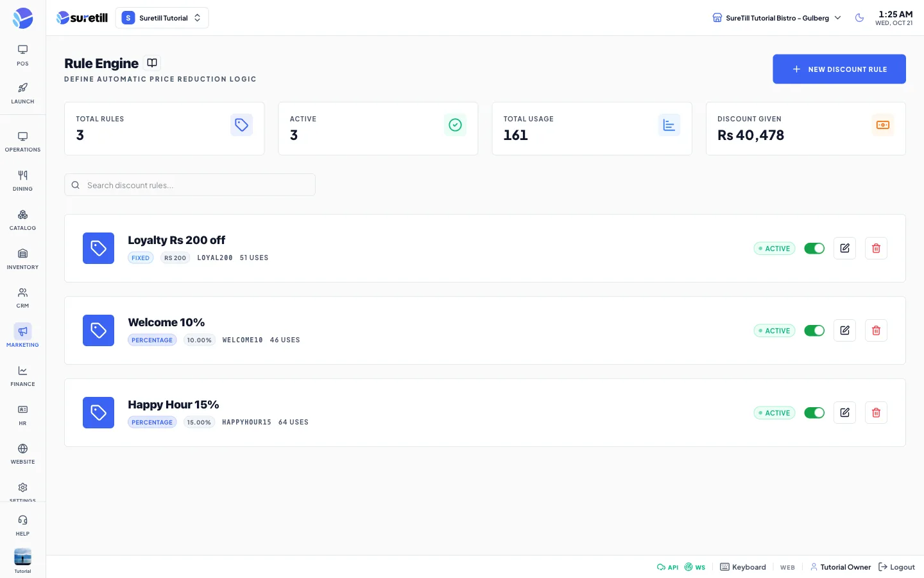Click the Logout link

point(896,567)
